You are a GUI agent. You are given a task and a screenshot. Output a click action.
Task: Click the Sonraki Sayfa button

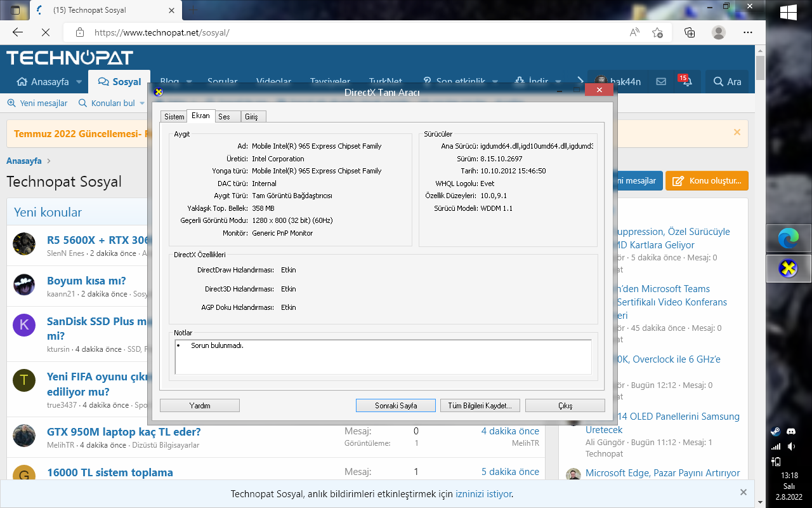[x=396, y=405]
